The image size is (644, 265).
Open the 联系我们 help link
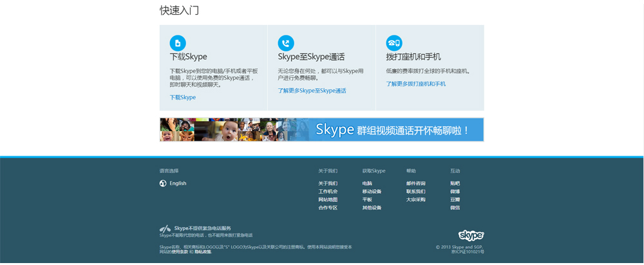[415, 192]
